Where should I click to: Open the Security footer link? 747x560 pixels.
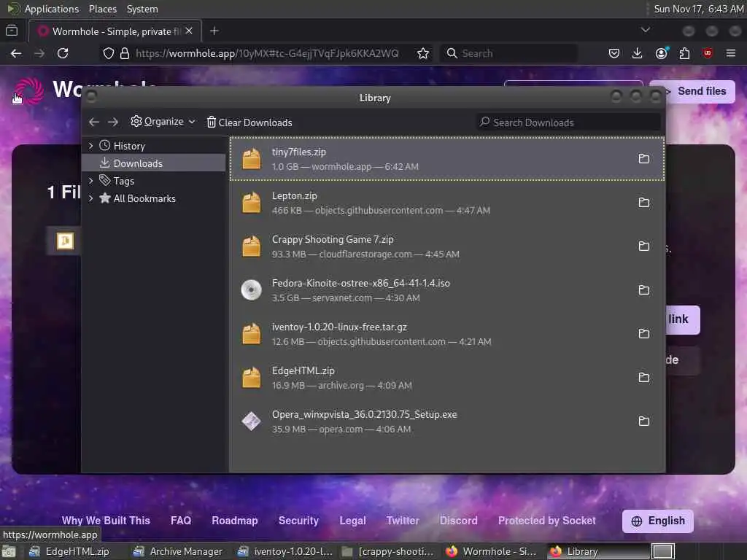298,521
